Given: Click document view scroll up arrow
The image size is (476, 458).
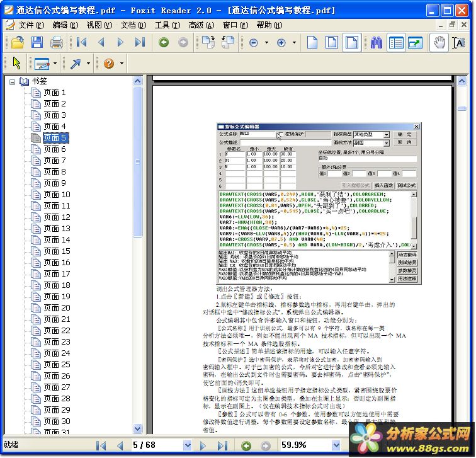Looking at the screenshot, I should click(x=462, y=81).
